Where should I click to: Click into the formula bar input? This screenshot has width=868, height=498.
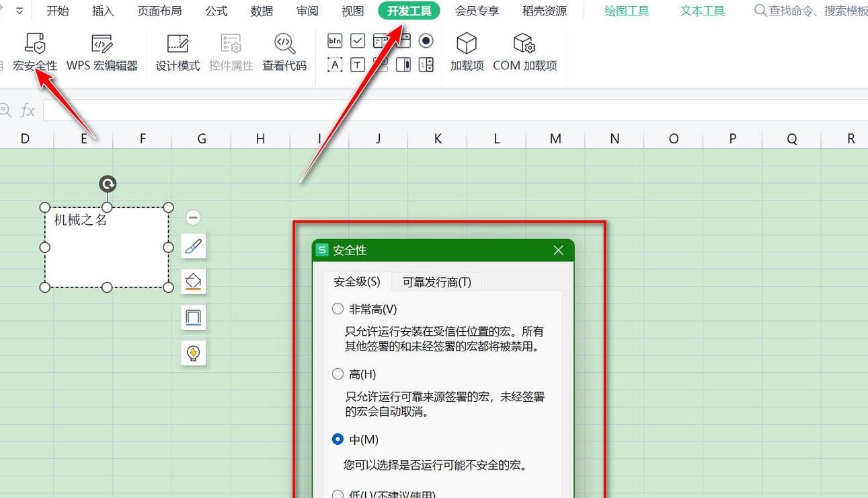click(x=455, y=110)
